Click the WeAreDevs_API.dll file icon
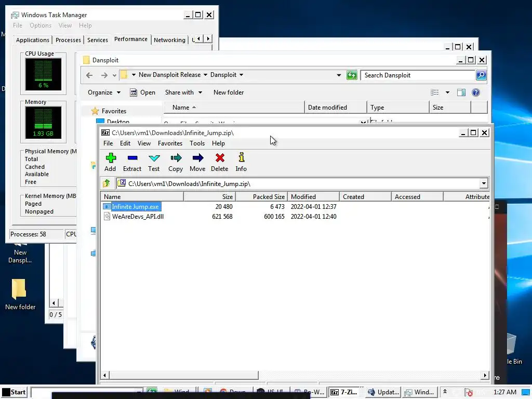The height and width of the screenshot is (399, 532). 107,217
